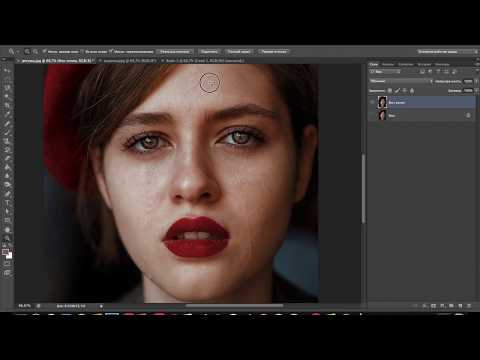Screen dimensions: 480x360
Task: Click the zoom-out magnifier in options bar
Action: [x=36, y=52]
